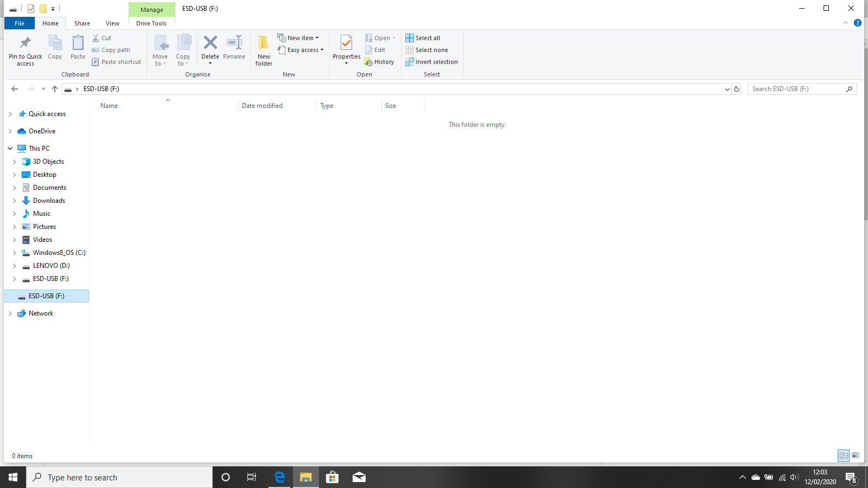Switch to the View ribbon tab
Screen dimensions: 868x488
click(x=113, y=23)
